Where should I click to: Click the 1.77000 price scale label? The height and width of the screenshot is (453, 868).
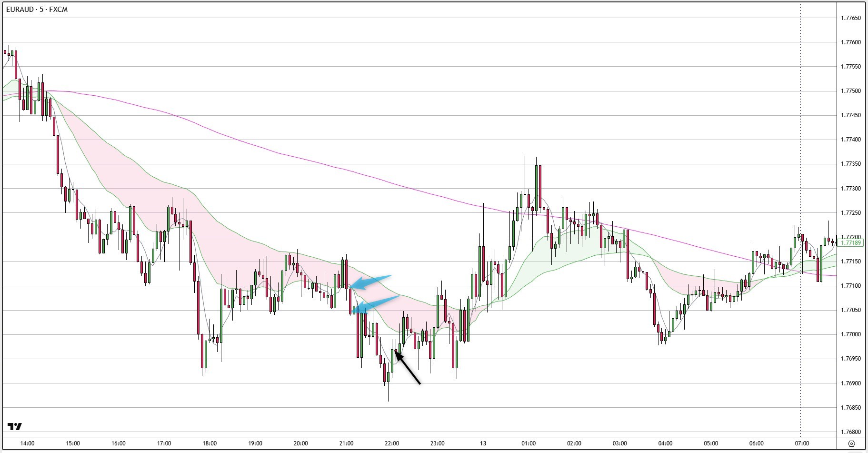pyautogui.click(x=851, y=334)
